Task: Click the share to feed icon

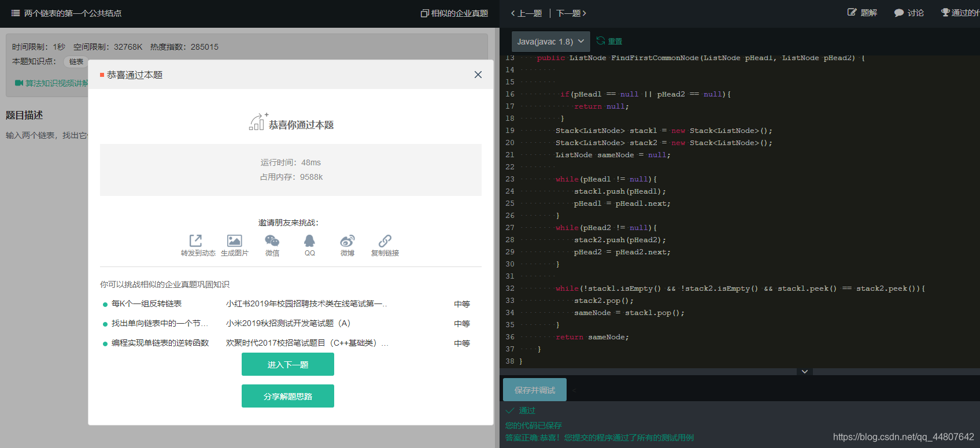Action: point(196,240)
